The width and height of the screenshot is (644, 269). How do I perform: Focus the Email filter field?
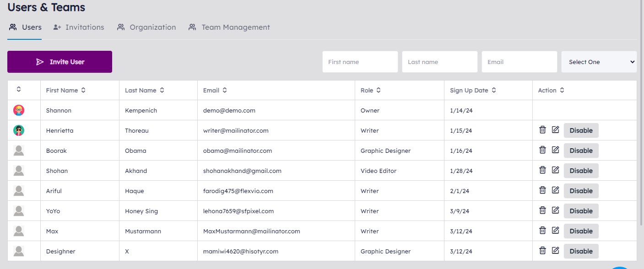[520, 62]
